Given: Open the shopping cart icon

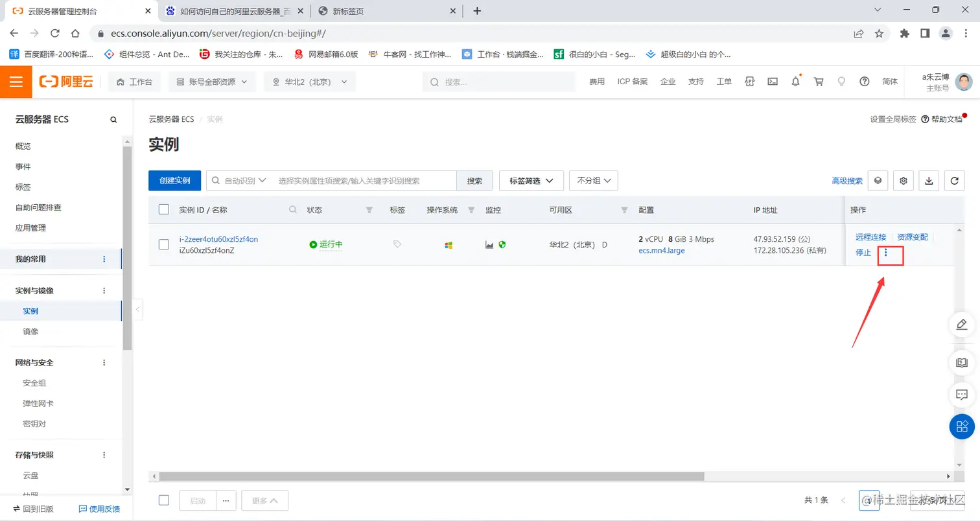Looking at the screenshot, I should pyautogui.click(x=819, y=82).
